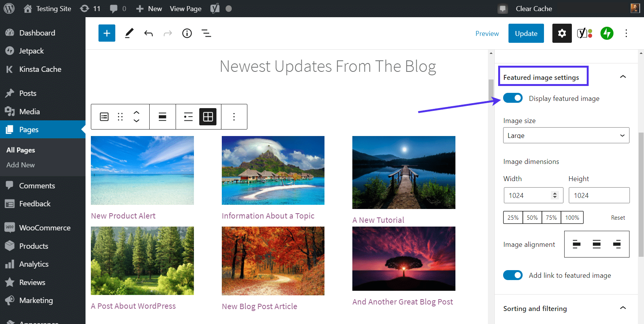Screen dimensions: 644x324
Task: Click the Height input field
Action: [x=599, y=195]
